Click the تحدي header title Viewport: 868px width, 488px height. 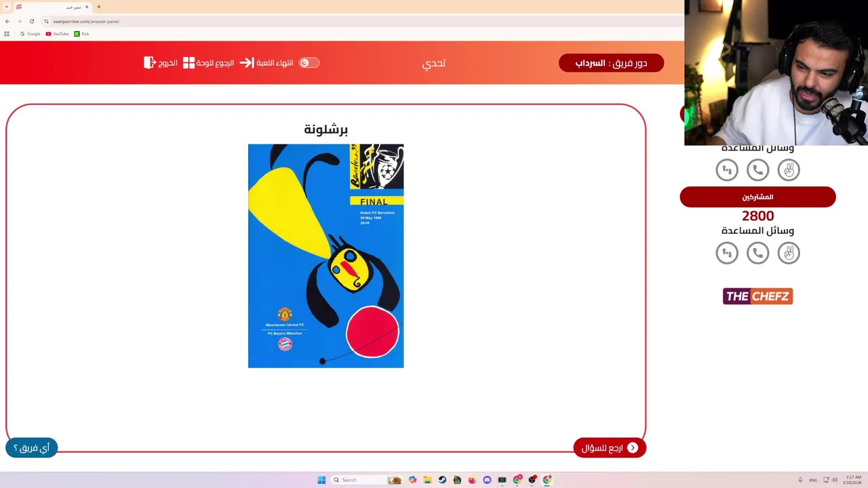[434, 63]
